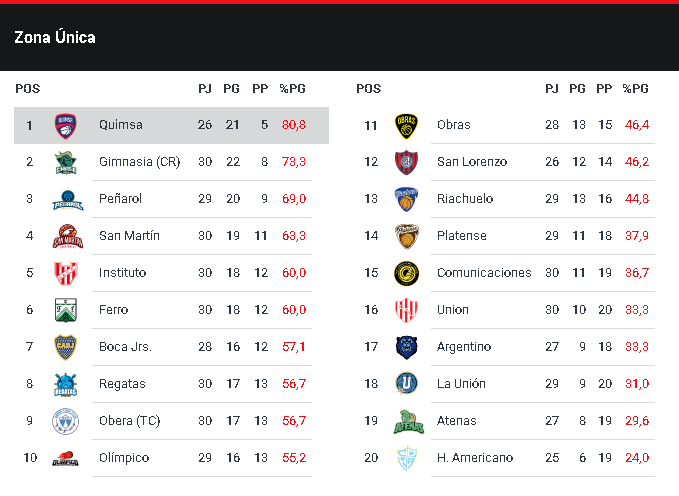This screenshot has height=496, width=679.
Task: Open the Instituto team name link
Action: [123, 273]
